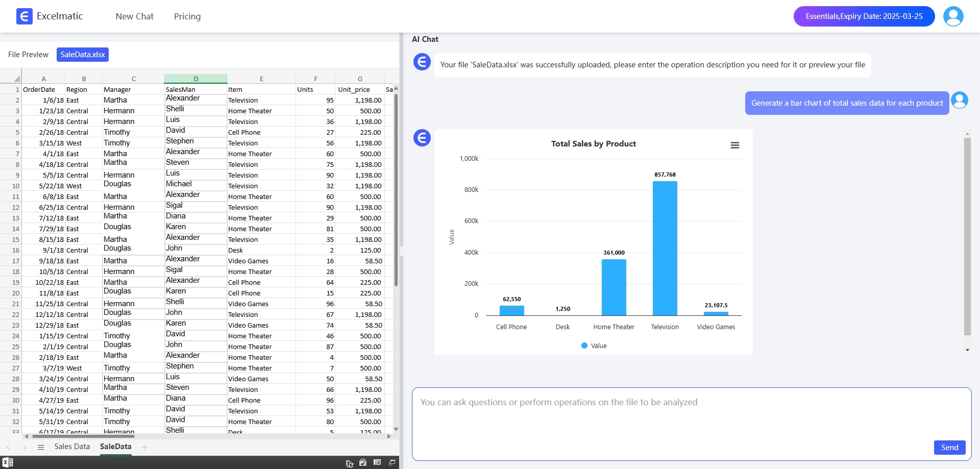Click the fullscreen pop-out icon in status bar
The image size is (980, 469).
tap(392, 462)
